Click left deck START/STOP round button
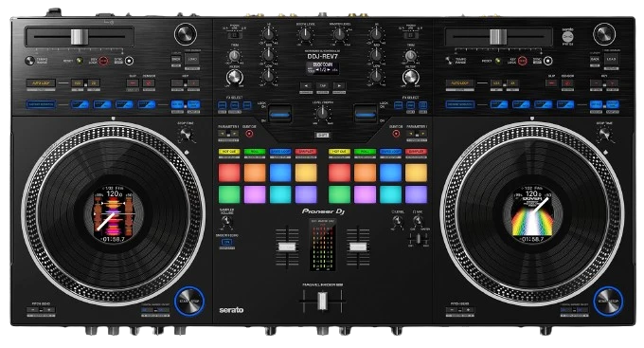The width and height of the screenshot is (644, 348). 188,301
